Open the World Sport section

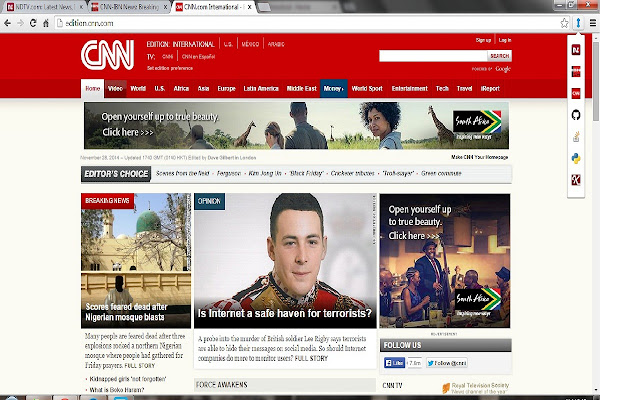point(367,89)
